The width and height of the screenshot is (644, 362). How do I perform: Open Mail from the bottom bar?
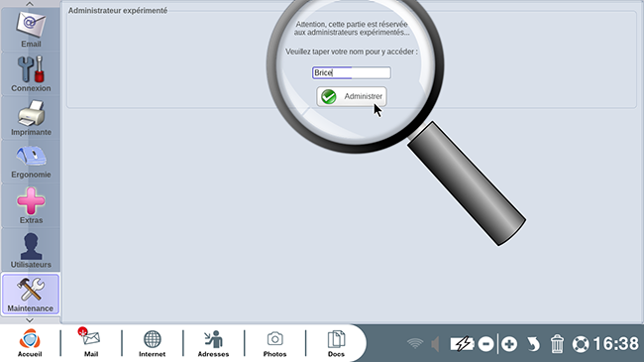tap(91, 343)
